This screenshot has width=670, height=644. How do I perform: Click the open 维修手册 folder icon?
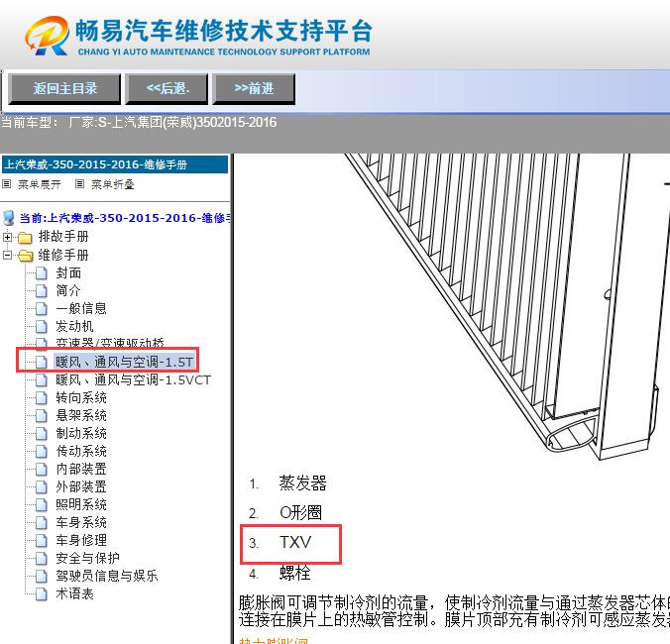pos(26,256)
